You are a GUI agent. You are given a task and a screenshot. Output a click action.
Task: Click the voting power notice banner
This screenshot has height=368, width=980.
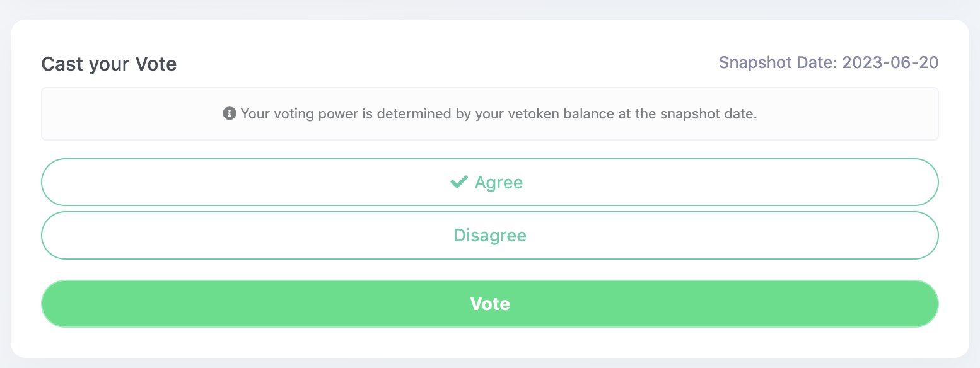[490, 113]
